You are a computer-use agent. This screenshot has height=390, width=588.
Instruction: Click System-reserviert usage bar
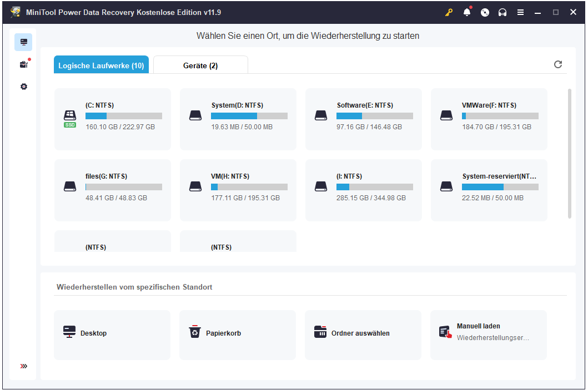500,187
